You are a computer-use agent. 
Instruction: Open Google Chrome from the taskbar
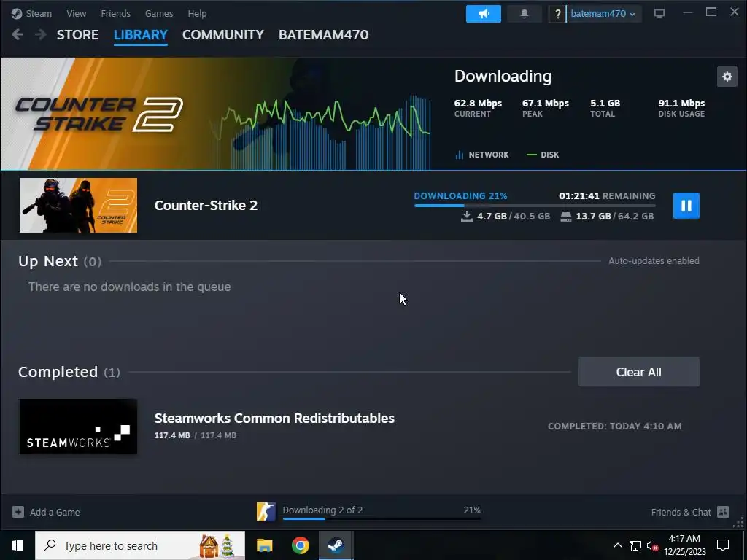click(300, 545)
